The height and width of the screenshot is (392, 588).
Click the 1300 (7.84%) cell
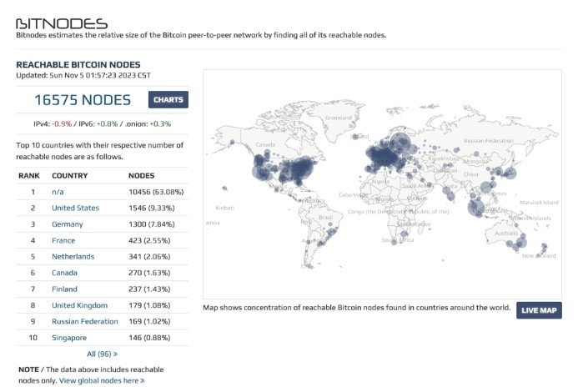pos(152,224)
